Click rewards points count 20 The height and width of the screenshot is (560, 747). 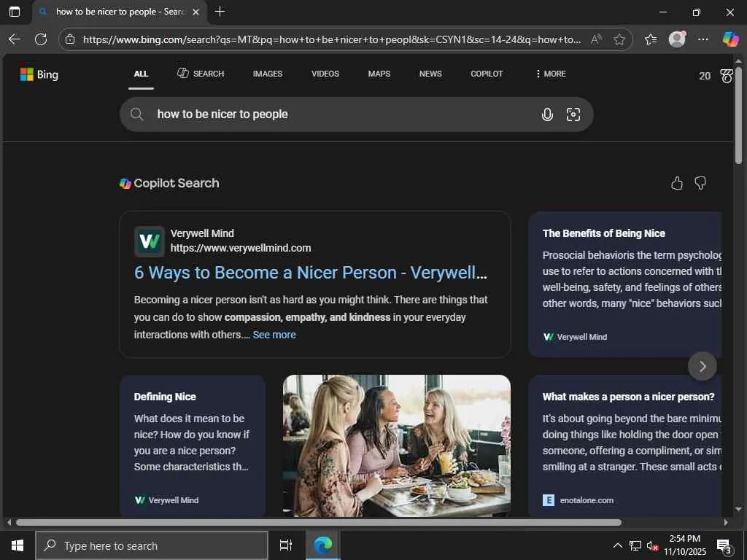[705, 76]
